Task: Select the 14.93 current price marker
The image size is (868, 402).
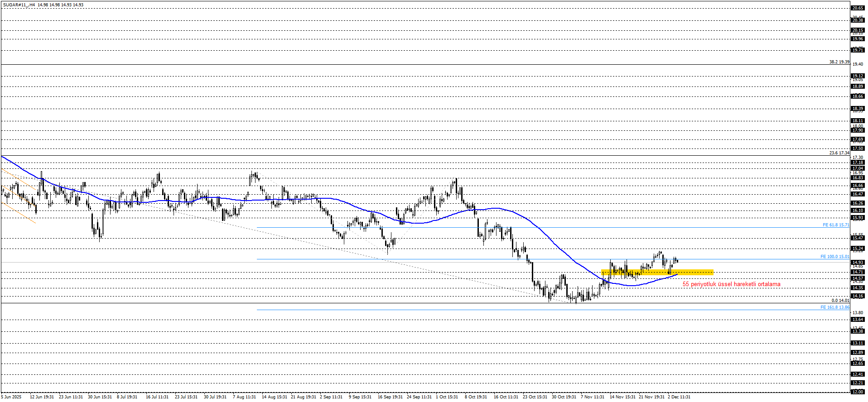Action: click(x=858, y=263)
